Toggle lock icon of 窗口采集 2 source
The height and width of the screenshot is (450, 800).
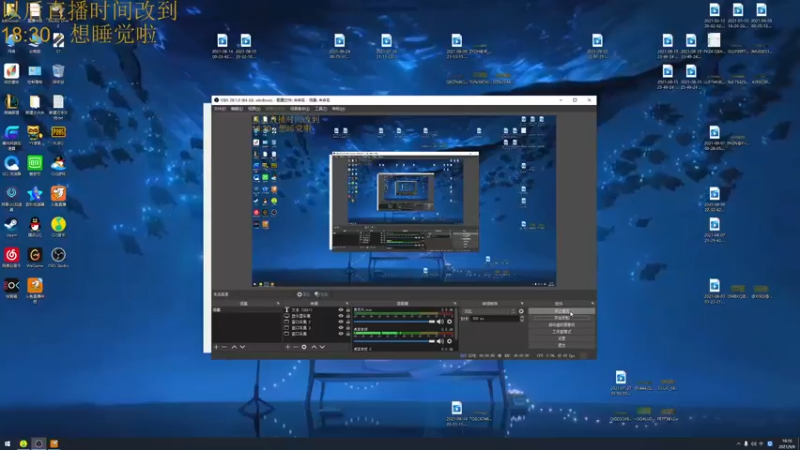point(348,322)
